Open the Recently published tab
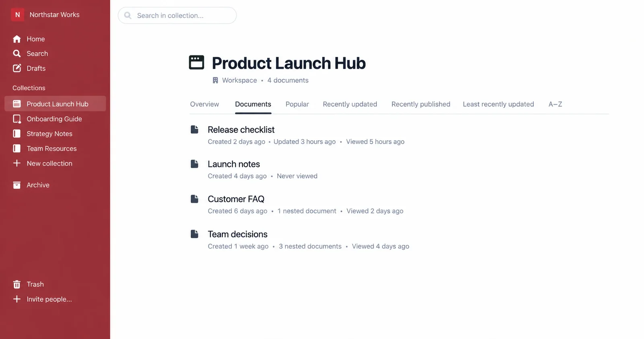 [x=421, y=104]
